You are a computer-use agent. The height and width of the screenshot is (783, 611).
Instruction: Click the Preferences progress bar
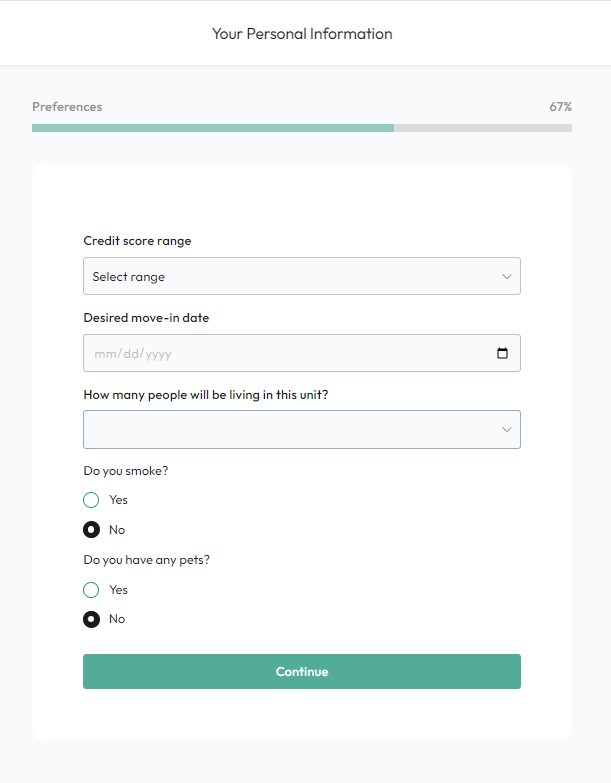[x=302, y=128]
